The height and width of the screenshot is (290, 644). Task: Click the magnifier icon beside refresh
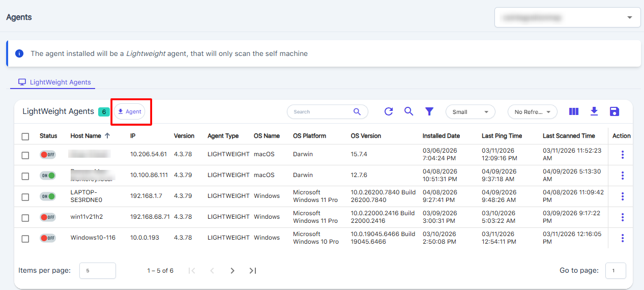coord(408,111)
